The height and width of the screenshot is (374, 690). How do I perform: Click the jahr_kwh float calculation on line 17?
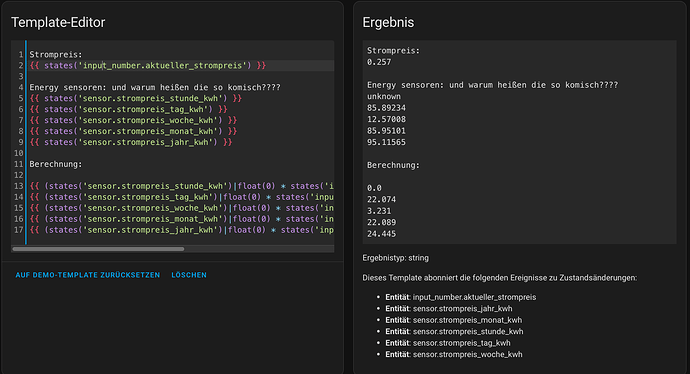point(182,230)
